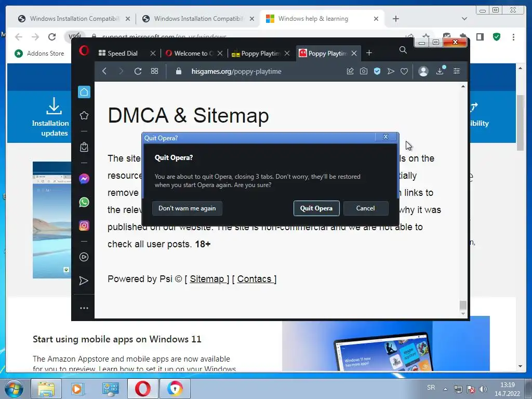Click the Chrome taskbar button
Viewport: 532px width, 399px height.
click(175, 389)
